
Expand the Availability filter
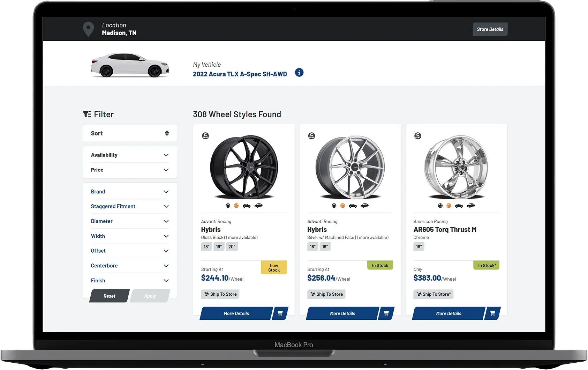pos(130,155)
